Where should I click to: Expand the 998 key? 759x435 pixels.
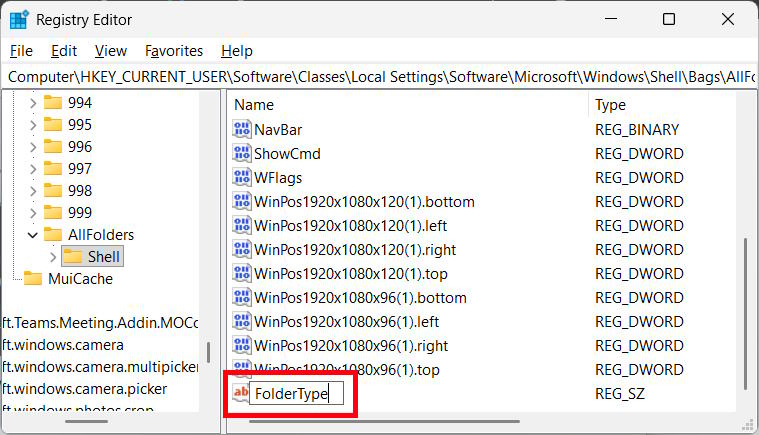click(33, 191)
